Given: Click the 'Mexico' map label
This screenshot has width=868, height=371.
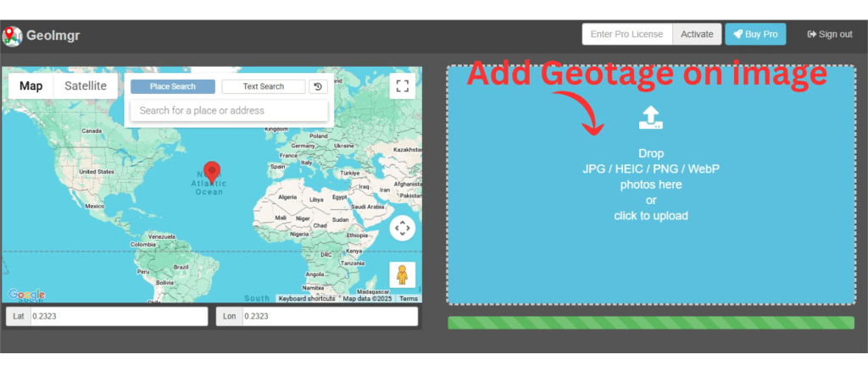Looking at the screenshot, I should coord(95,206).
